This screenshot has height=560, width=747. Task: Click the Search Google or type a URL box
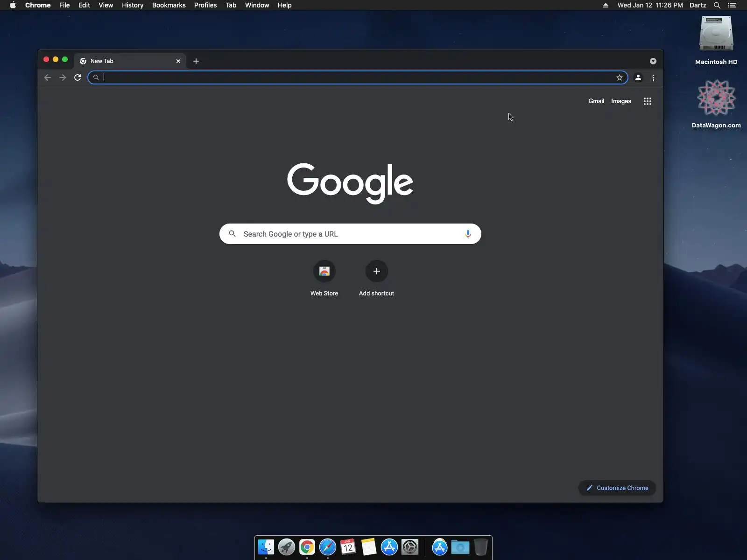coord(350,234)
